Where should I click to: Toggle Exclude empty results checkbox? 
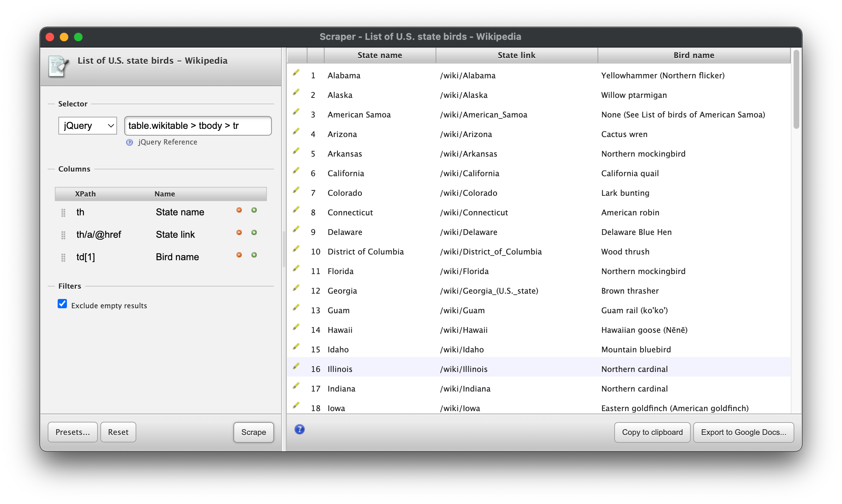[62, 304]
